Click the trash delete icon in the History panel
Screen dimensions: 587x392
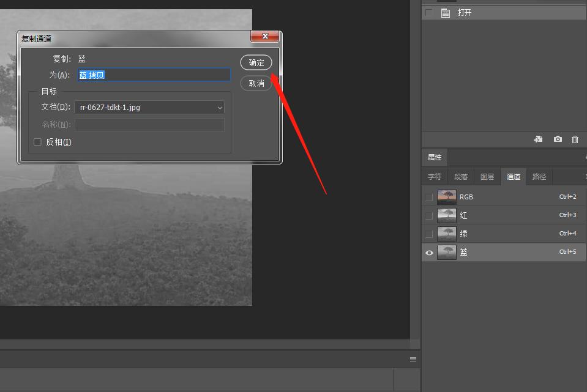(x=575, y=139)
